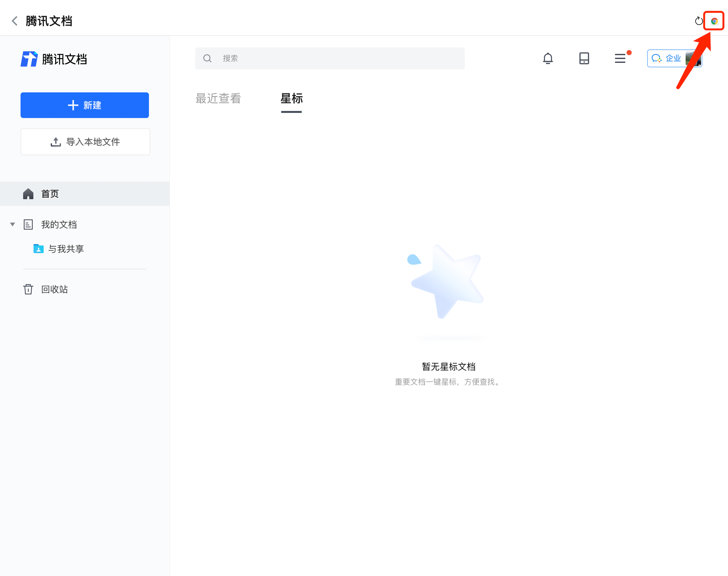Switch to the 最近查看 tab
The height and width of the screenshot is (576, 728).
(x=218, y=98)
